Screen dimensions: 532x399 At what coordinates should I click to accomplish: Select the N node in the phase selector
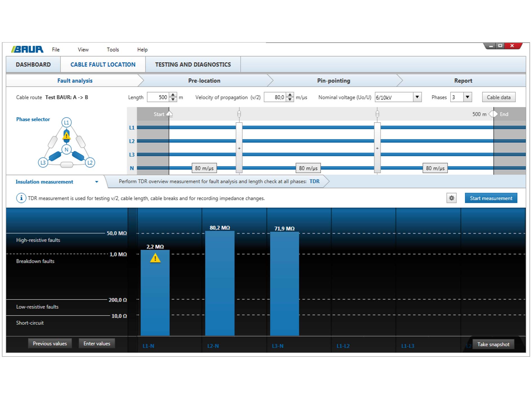click(x=66, y=150)
